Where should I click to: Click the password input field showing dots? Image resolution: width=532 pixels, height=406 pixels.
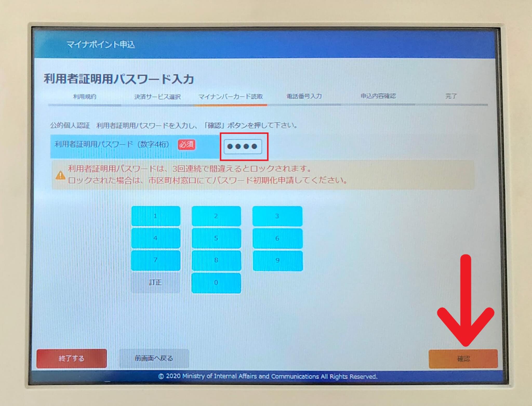click(x=243, y=147)
